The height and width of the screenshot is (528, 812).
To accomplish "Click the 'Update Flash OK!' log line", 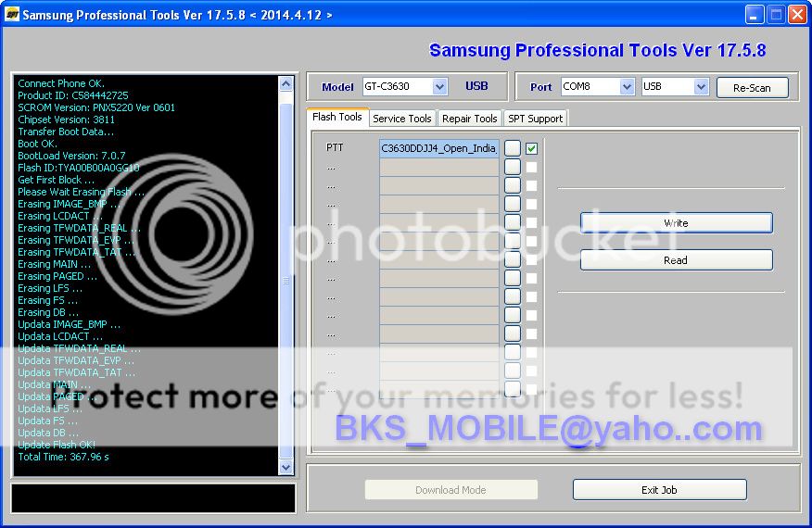I will coord(57,445).
